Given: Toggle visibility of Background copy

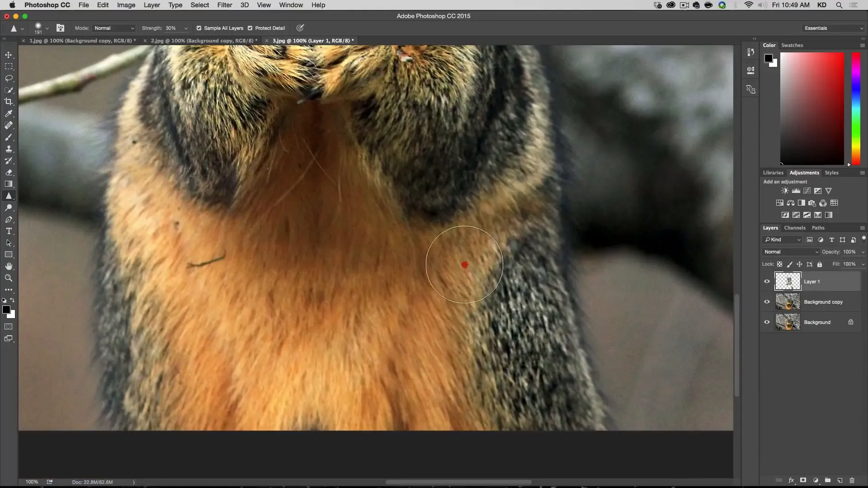Looking at the screenshot, I should (767, 301).
